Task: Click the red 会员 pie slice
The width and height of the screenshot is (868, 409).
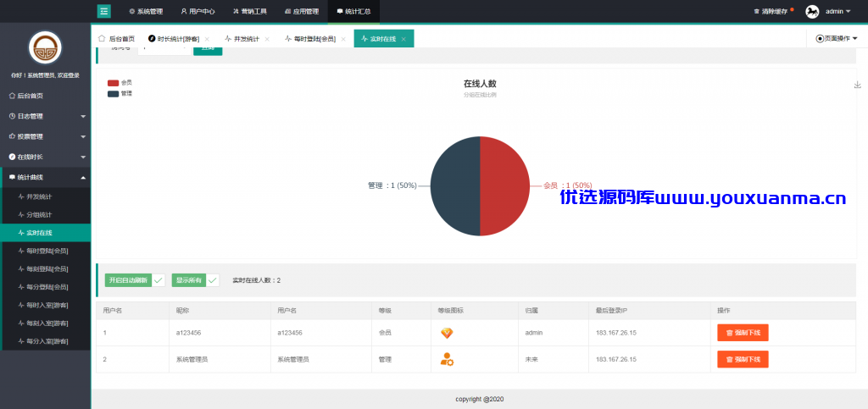Action: pos(505,186)
